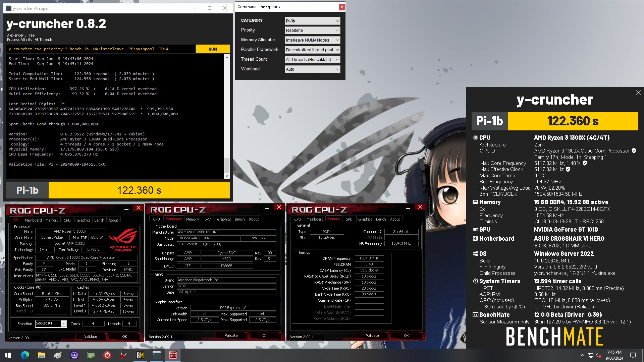The image size is (644, 362).
Task: Click the muted volume tray icon
Action: pyautogui.click(x=598, y=355)
